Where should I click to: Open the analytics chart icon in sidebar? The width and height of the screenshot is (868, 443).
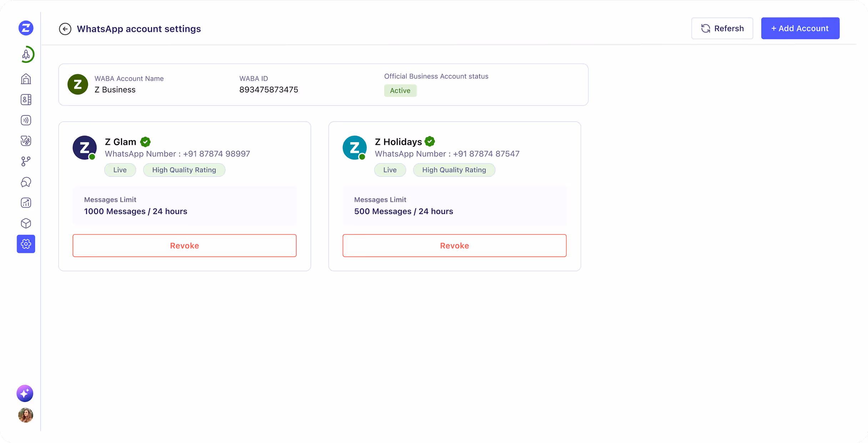pos(26,203)
